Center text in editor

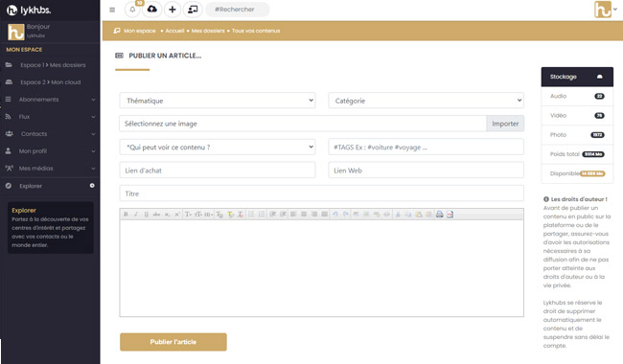point(304,215)
